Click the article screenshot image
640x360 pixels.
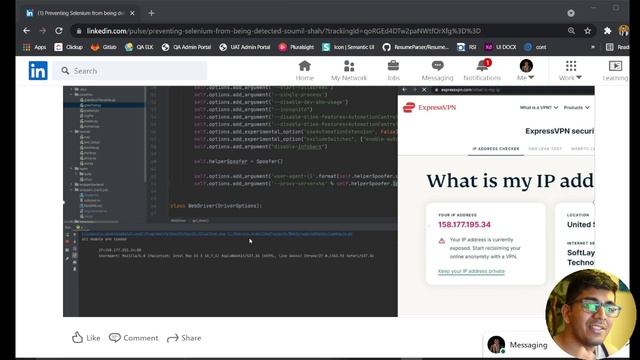[329, 201]
